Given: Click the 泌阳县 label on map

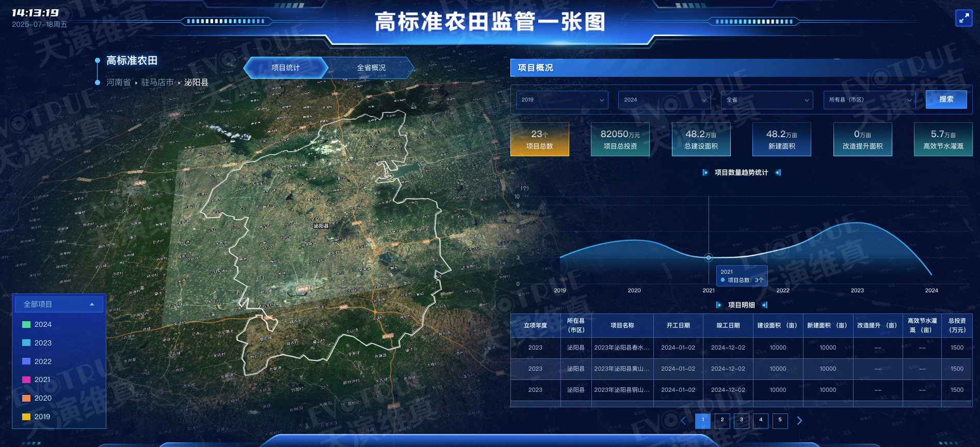Looking at the screenshot, I should (321, 226).
